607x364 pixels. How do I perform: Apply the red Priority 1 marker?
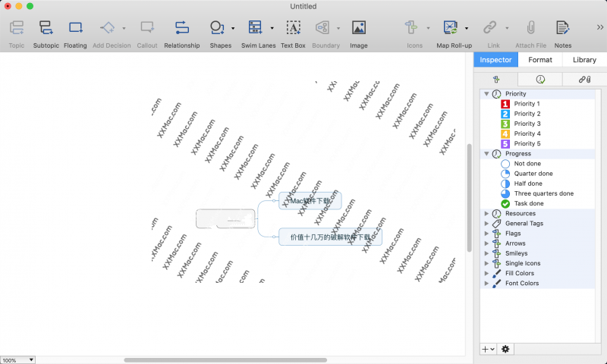[505, 104]
